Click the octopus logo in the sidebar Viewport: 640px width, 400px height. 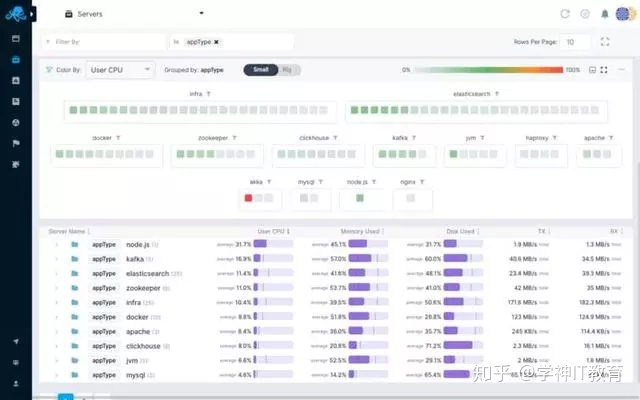[15, 14]
